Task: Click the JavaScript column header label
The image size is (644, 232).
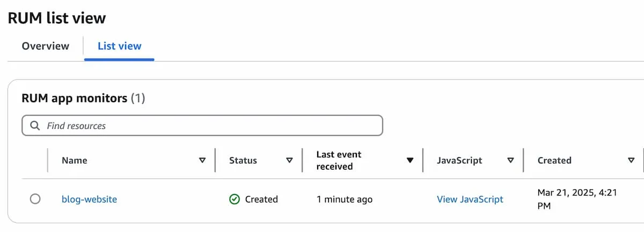Action: pyautogui.click(x=459, y=161)
